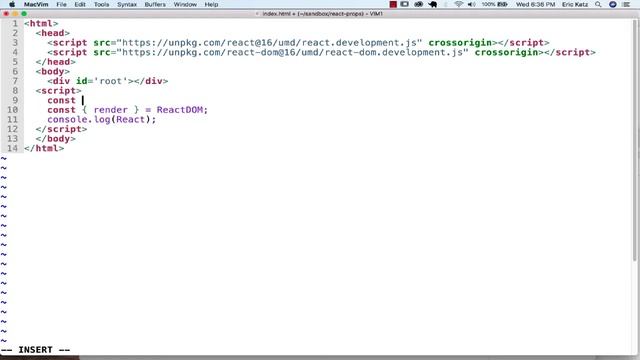
Task: Open the Tools menu
Action: 101,4
